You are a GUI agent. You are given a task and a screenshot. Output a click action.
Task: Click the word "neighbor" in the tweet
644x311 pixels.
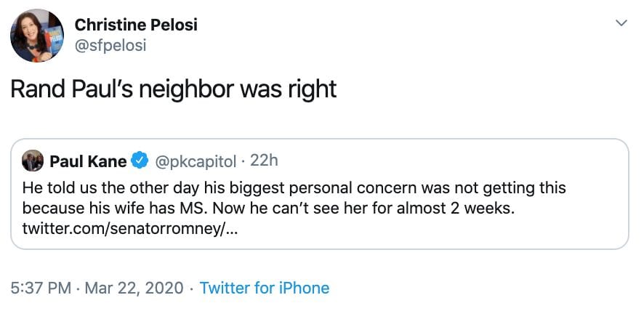189,88
